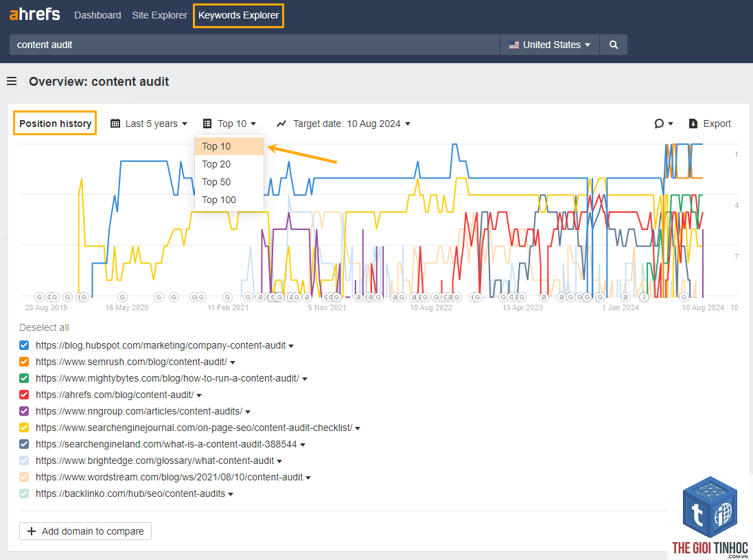Toggle the ahrefs.com/blog/content-audit checkbox
Screen dimensions: 753x560
pyautogui.click(x=24, y=395)
